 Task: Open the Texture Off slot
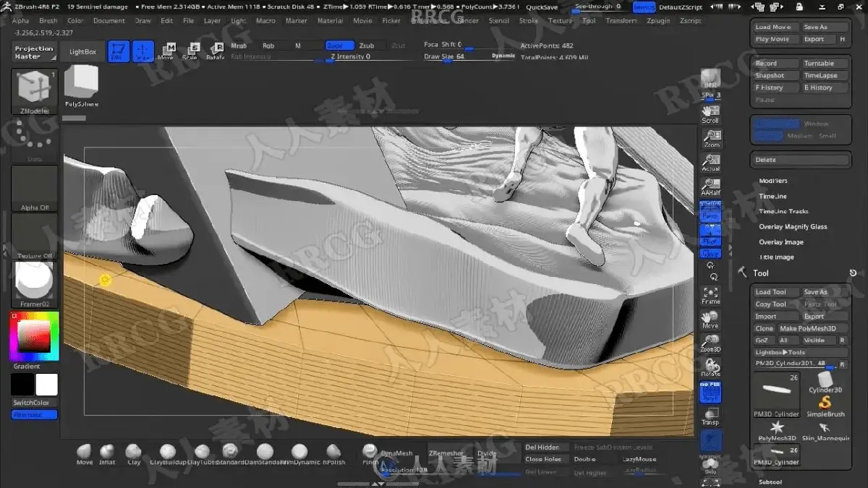tap(35, 236)
